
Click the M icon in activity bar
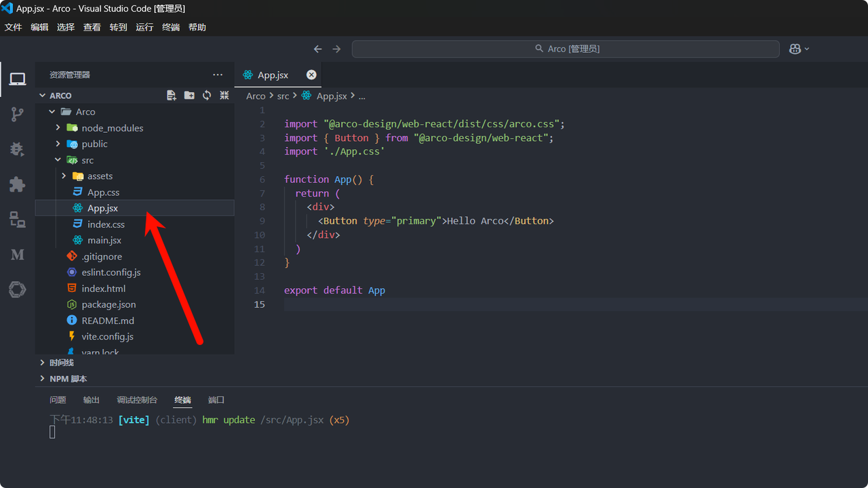(x=18, y=254)
